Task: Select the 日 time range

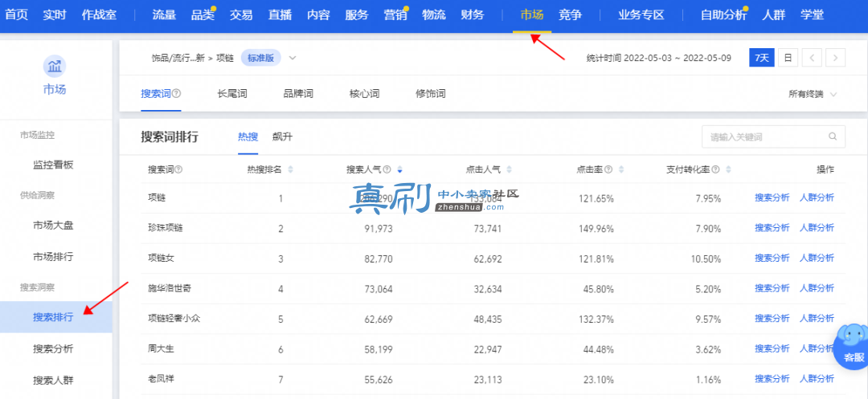Action: [x=788, y=58]
